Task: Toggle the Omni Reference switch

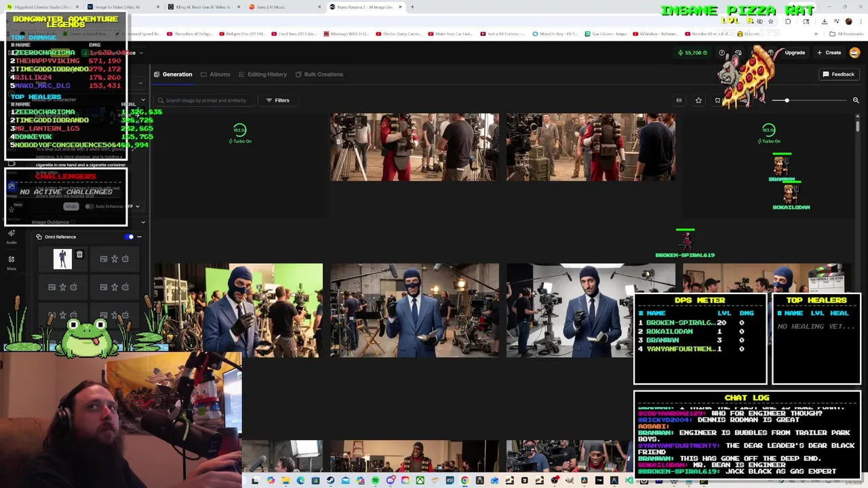Action: pyautogui.click(x=130, y=237)
